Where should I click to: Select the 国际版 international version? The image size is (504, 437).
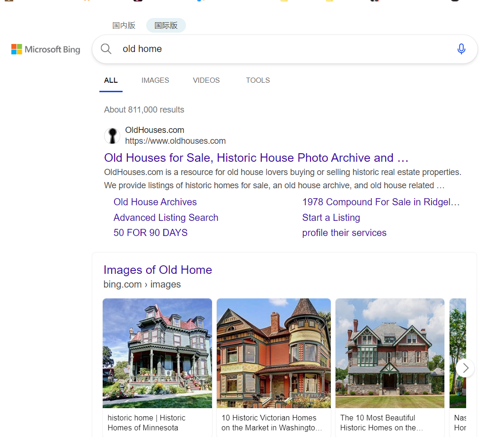tap(166, 26)
